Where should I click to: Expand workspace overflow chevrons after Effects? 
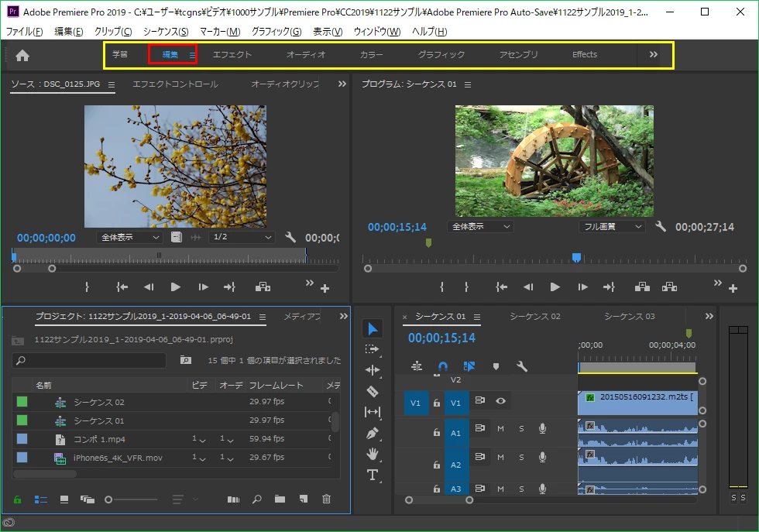point(653,55)
